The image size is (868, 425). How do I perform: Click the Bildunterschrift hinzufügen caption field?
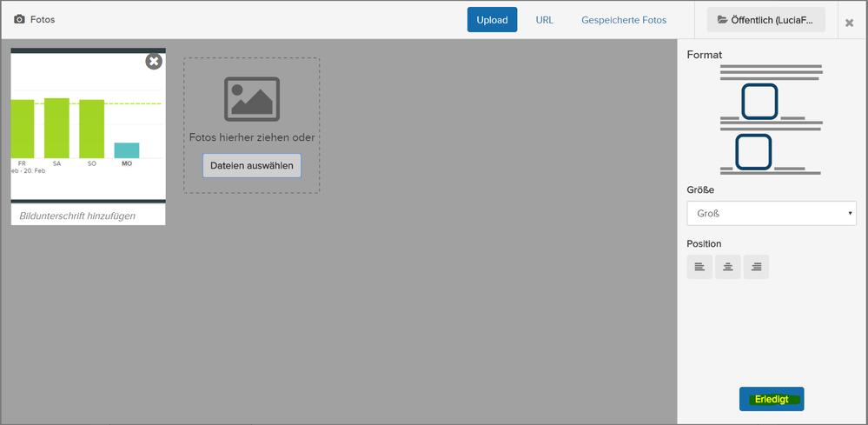(x=88, y=216)
